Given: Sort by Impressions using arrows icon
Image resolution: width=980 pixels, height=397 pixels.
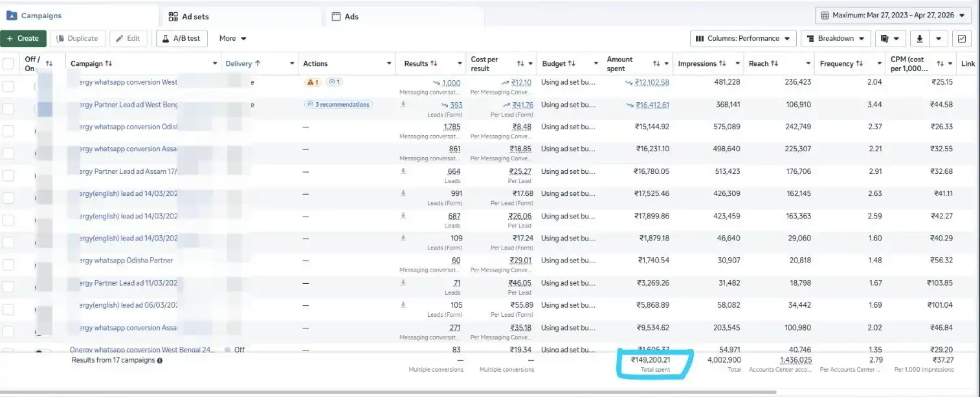Looking at the screenshot, I should click(722, 63).
